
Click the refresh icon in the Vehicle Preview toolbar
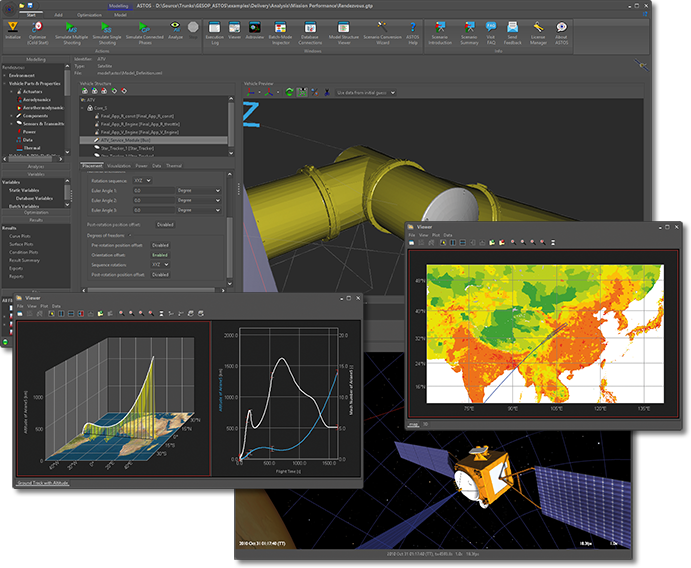(x=289, y=92)
